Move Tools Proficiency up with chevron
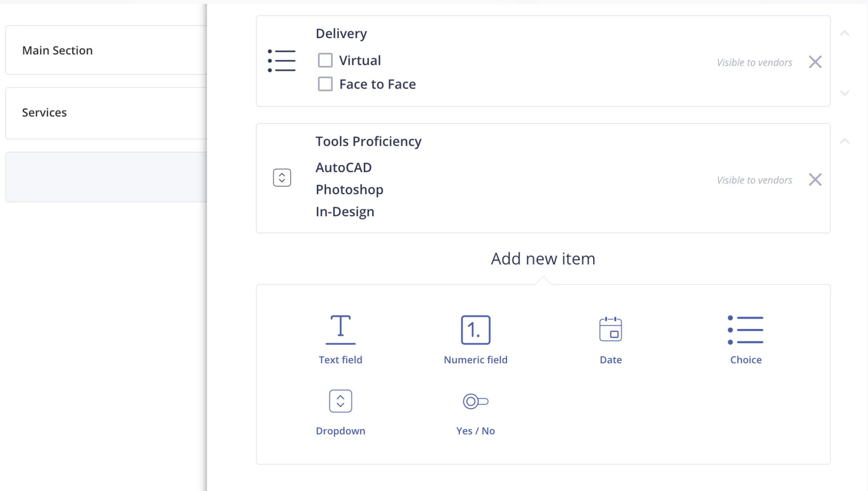 [x=845, y=141]
